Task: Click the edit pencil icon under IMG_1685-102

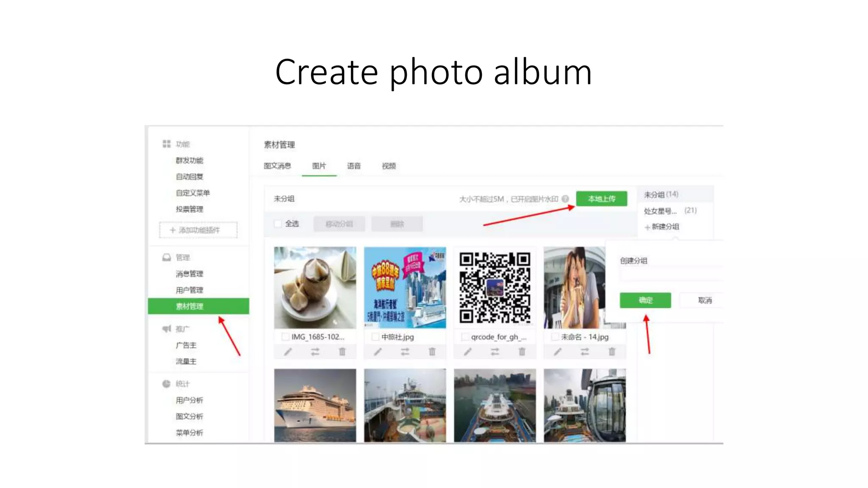Action: tap(288, 352)
